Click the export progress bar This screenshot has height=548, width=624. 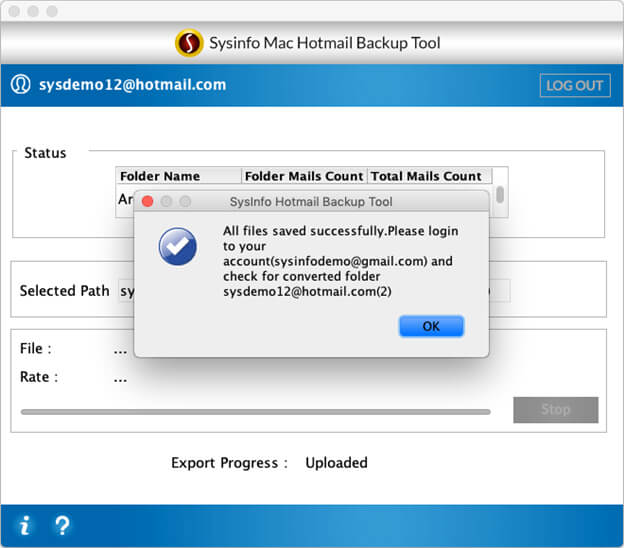[x=255, y=412]
